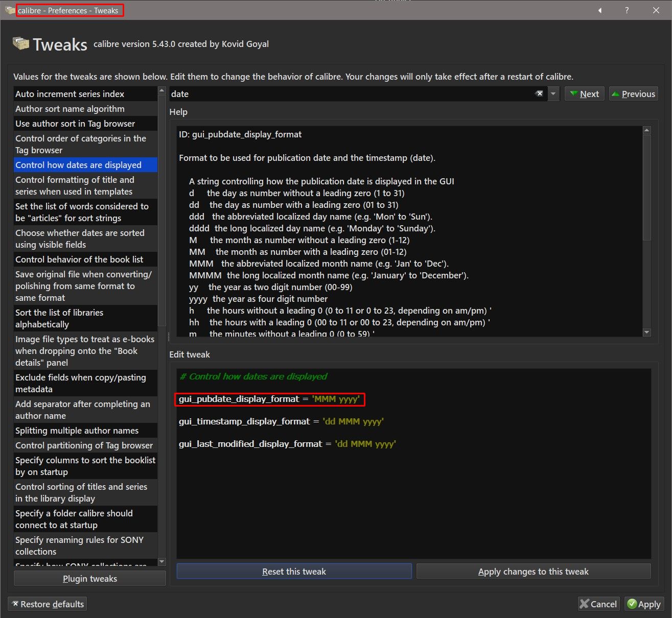672x618 pixels.
Task: Select 'Set the list of words considered articles' tweak
Action: pyautogui.click(x=85, y=212)
